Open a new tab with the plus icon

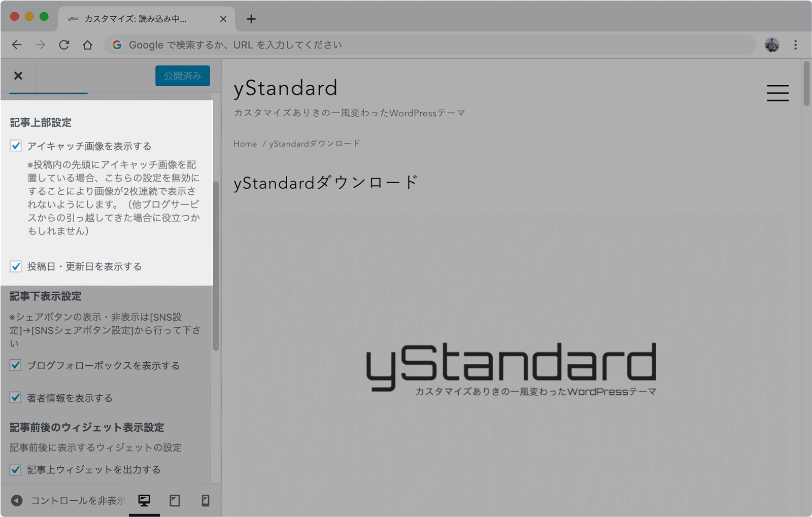tap(251, 19)
